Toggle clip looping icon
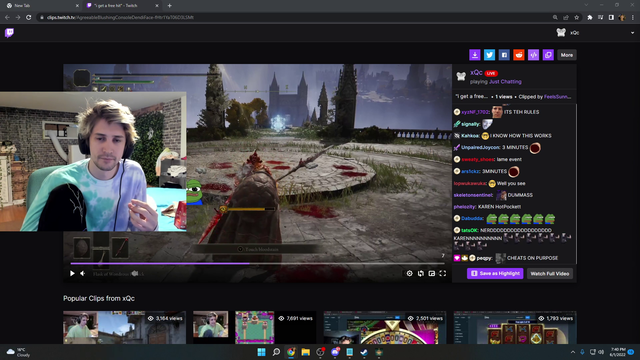Screen dimensions: 640x360 click(420, 273)
